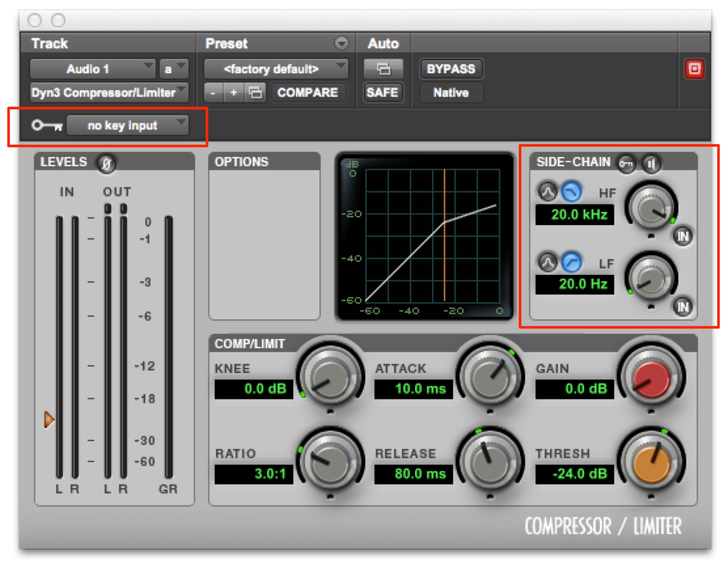Open the insert position 'a' selector
The image size is (728, 571).
pos(174,69)
